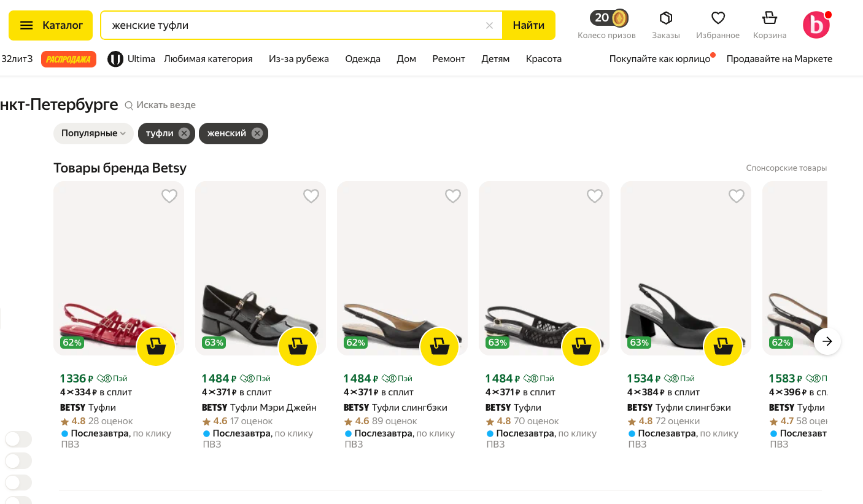This screenshot has width=863, height=504.
Task: Add red Betsy sandals to cart
Action: pos(156,347)
